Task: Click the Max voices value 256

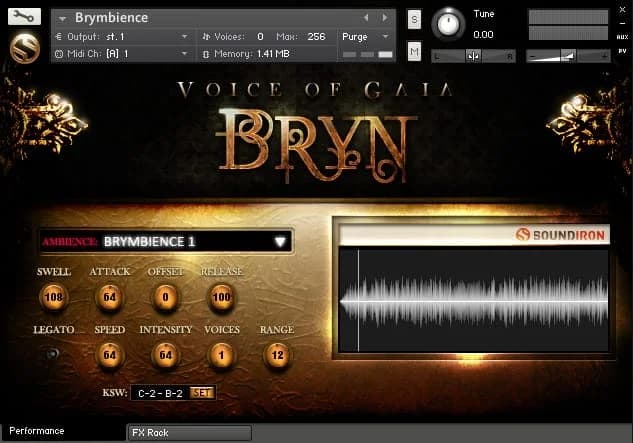Action: click(x=316, y=37)
